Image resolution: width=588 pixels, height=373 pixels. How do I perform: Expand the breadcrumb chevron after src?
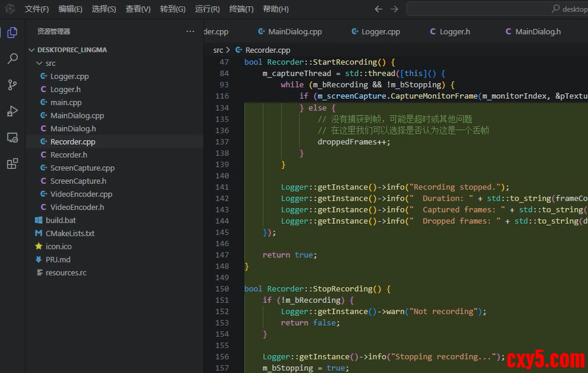(x=229, y=50)
